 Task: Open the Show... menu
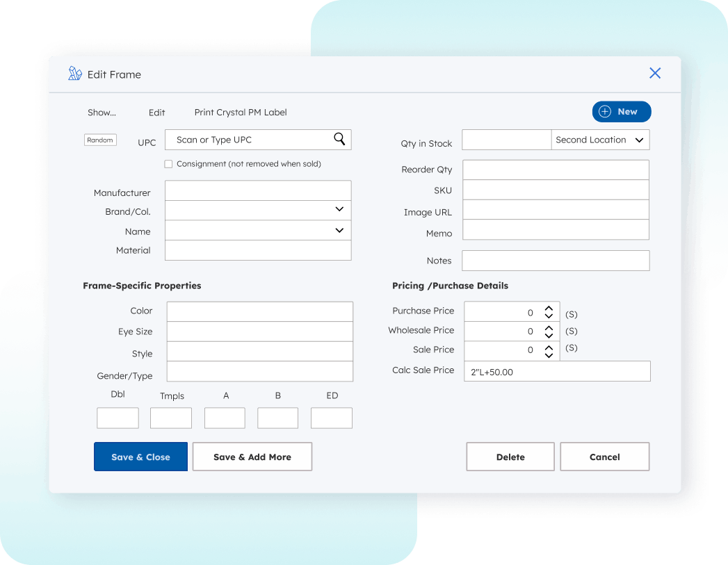(102, 113)
